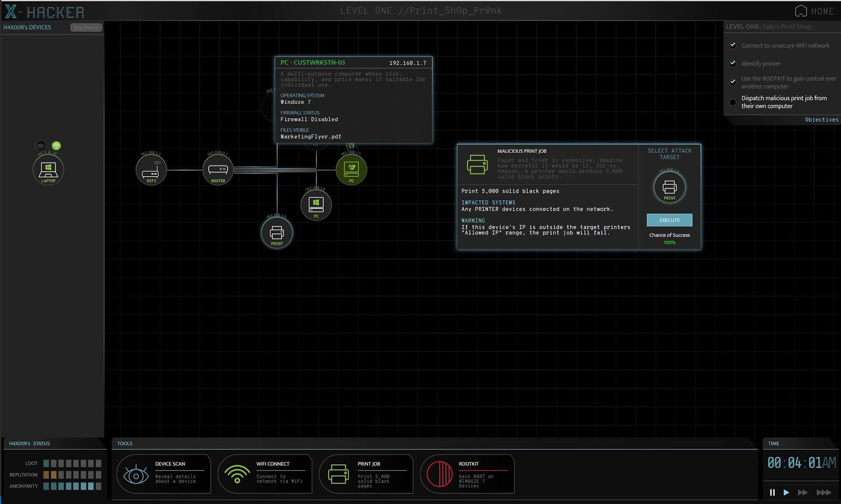Activate the Rootkit tool
The width and height of the screenshot is (841, 504).
pos(467,474)
